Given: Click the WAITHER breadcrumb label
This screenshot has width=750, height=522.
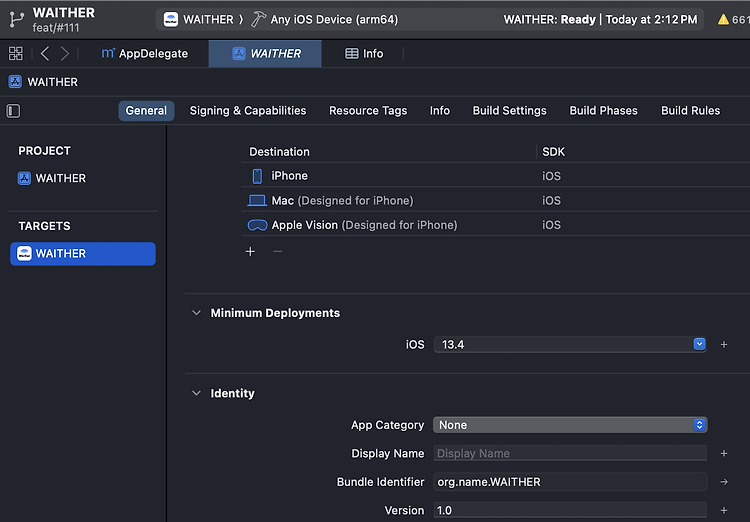Looking at the screenshot, I should click(53, 82).
